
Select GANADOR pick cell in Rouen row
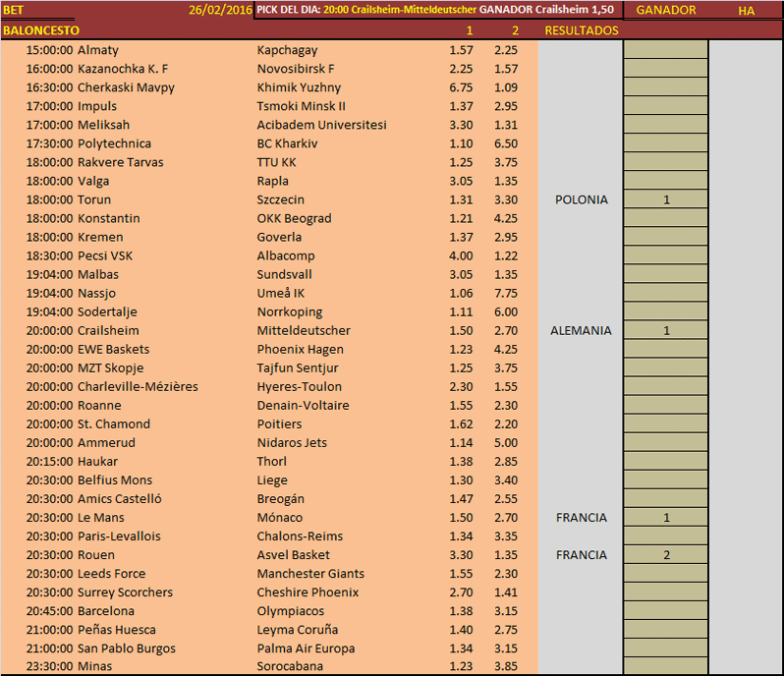666,555
